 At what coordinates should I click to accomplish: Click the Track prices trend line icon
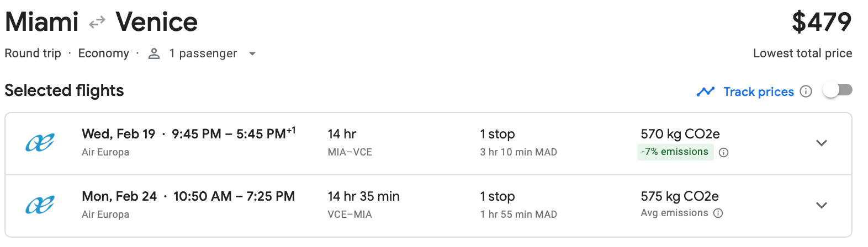tap(706, 92)
